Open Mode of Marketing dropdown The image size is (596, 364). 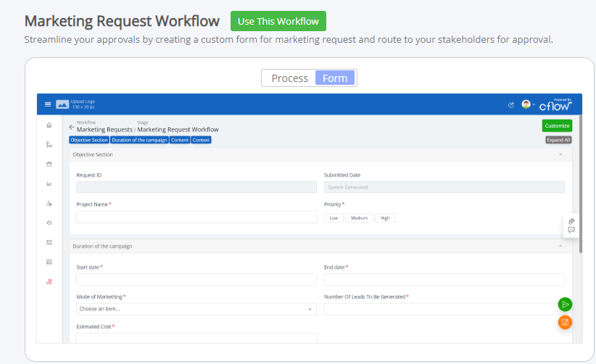coord(196,309)
